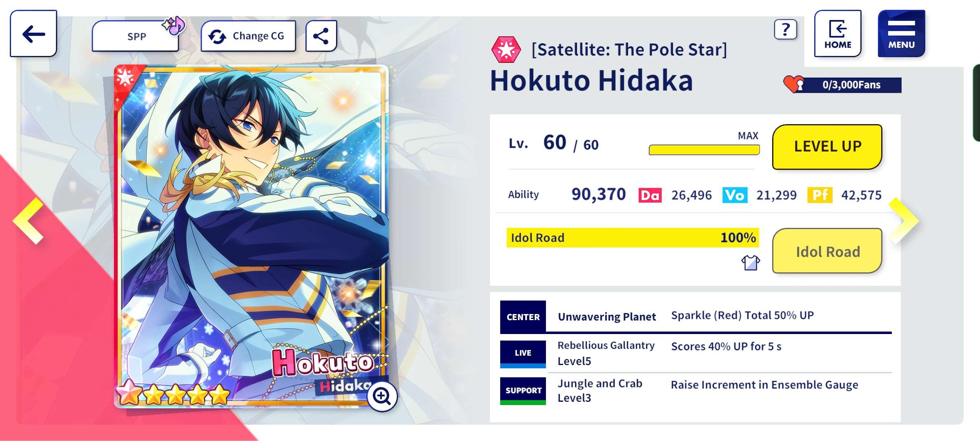Open the help question mark icon
Viewport: 980px width, 441px height.
point(785,29)
